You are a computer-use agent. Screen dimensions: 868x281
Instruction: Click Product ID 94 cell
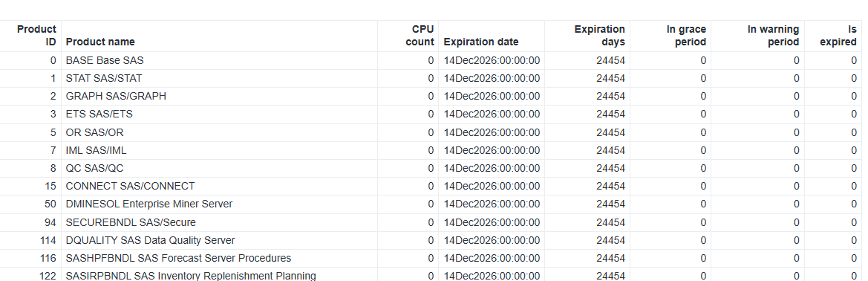click(30, 222)
